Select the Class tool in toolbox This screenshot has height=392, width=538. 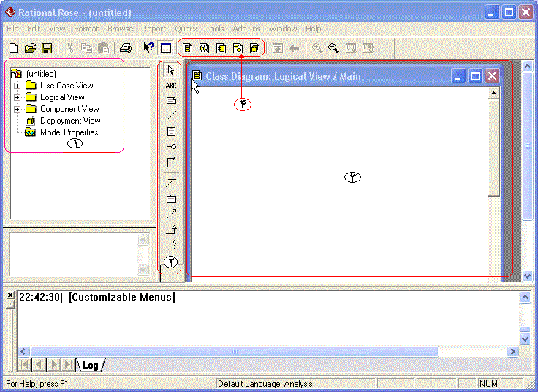171,132
